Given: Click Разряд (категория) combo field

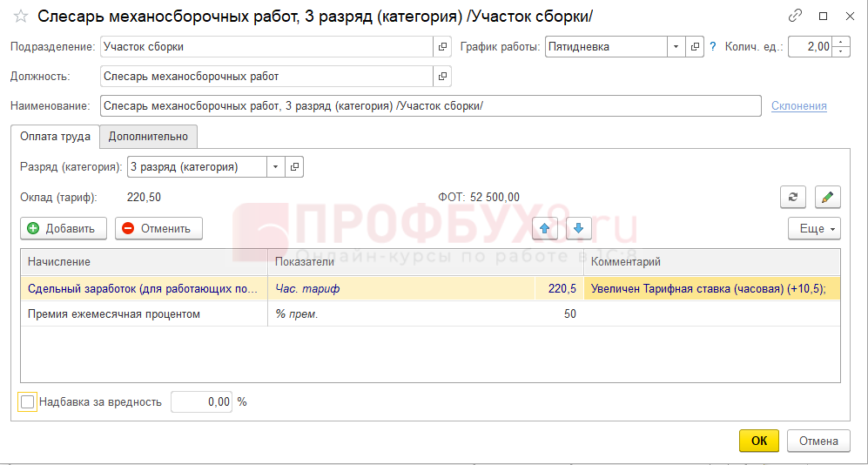Looking at the screenshot, I should (197, 166).
